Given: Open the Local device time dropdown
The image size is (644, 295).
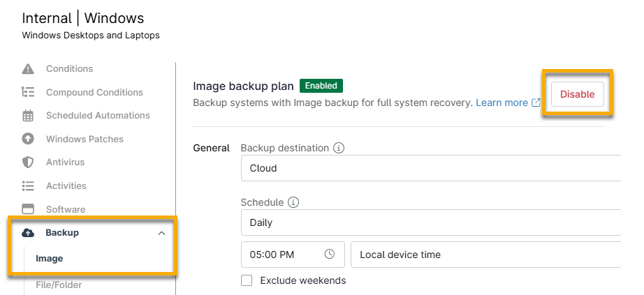Looking at the screenshot, I should coord(485,255).
